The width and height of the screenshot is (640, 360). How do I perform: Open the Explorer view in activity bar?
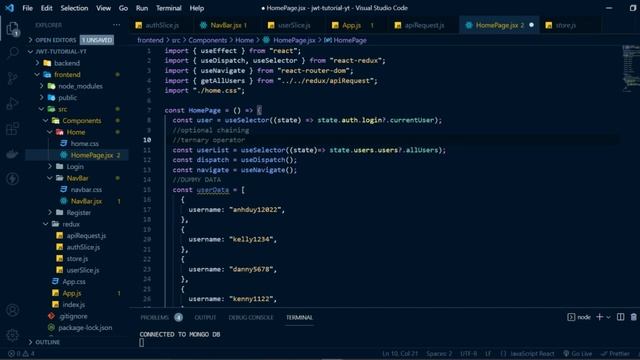tap(13, 29)
